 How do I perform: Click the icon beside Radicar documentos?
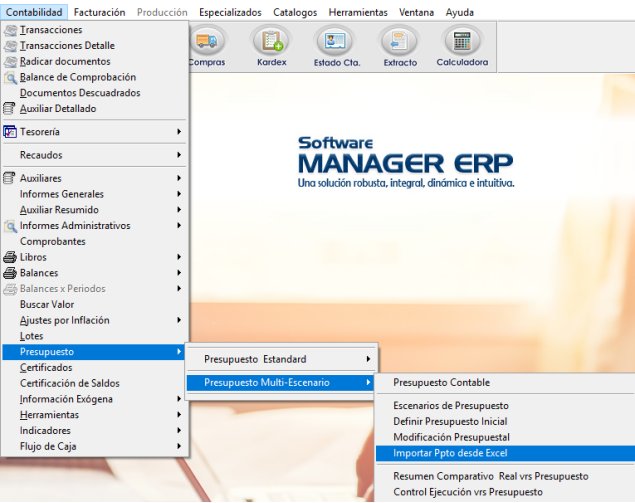pyautogui.click(x=10, y=62)
